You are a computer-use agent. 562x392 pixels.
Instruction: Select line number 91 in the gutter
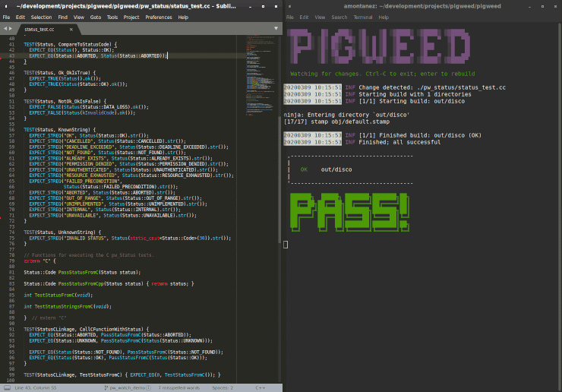pos(12,329)
